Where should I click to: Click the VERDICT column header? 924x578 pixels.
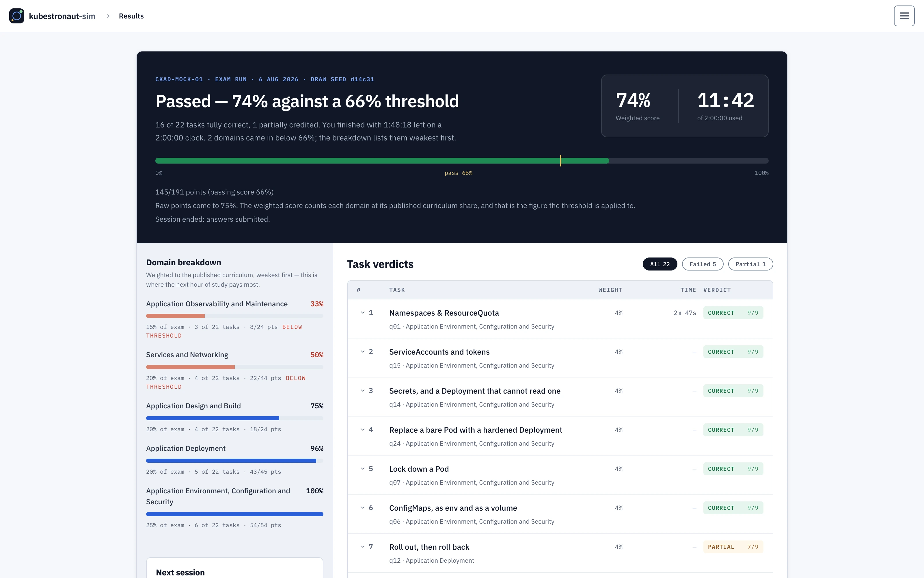[x=717, y=290]
